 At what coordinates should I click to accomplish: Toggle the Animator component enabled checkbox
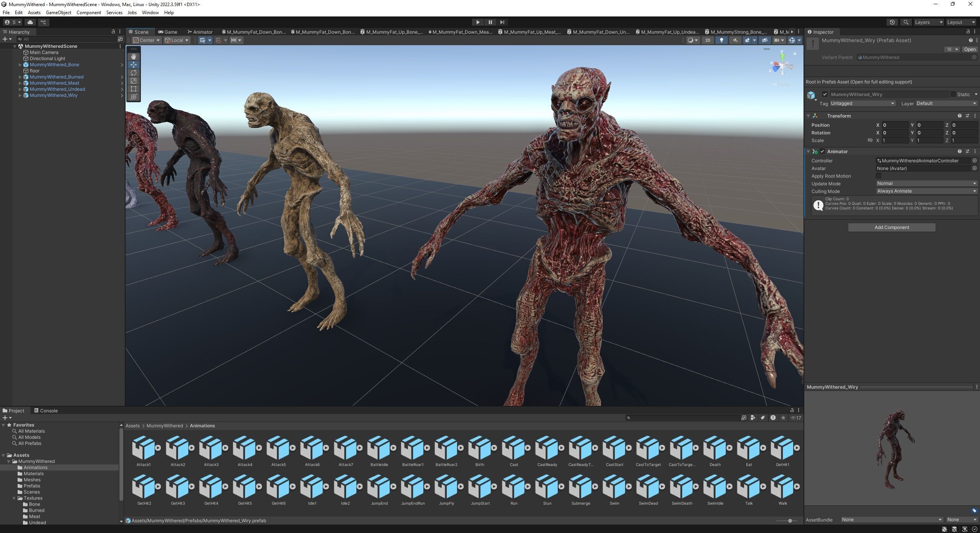click(x=822, y=152)
